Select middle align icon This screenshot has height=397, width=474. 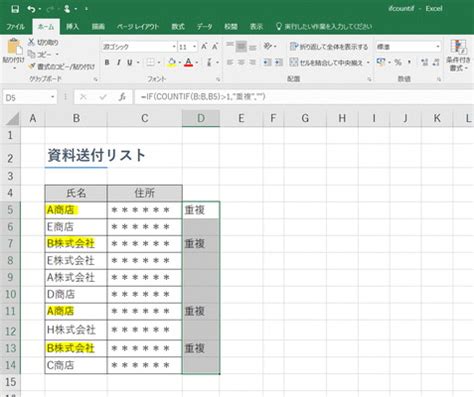(241, 46)
